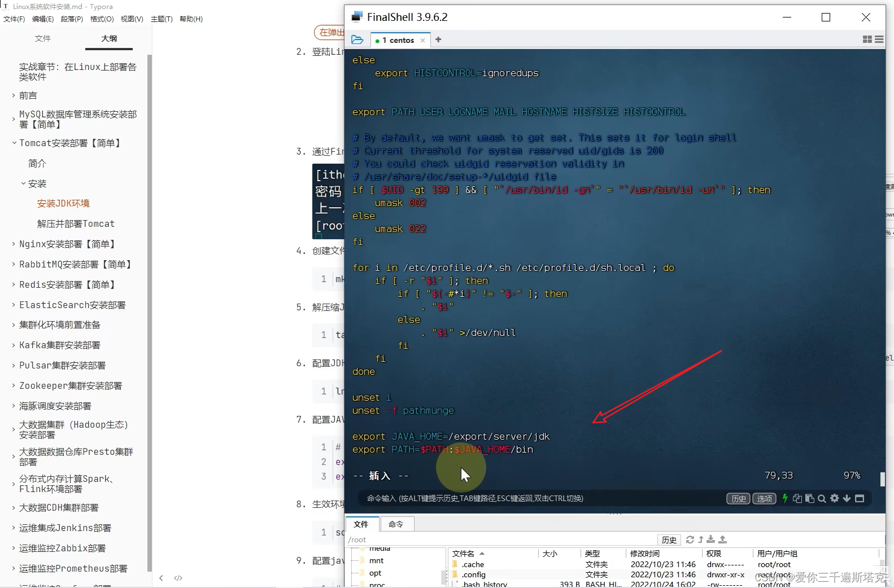Sort the file list by 修改时间 column
Viewport: 894px width, 588px height.
coord(664,554)
